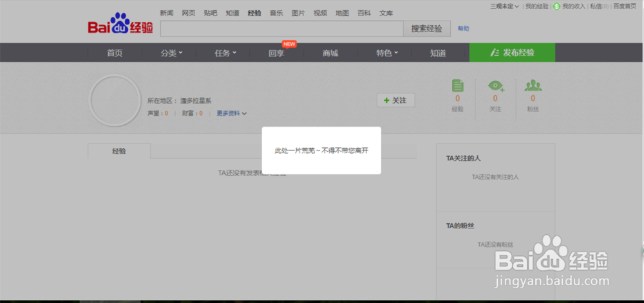Open the 三观未定 user dropdown

[x=505, y=6]
